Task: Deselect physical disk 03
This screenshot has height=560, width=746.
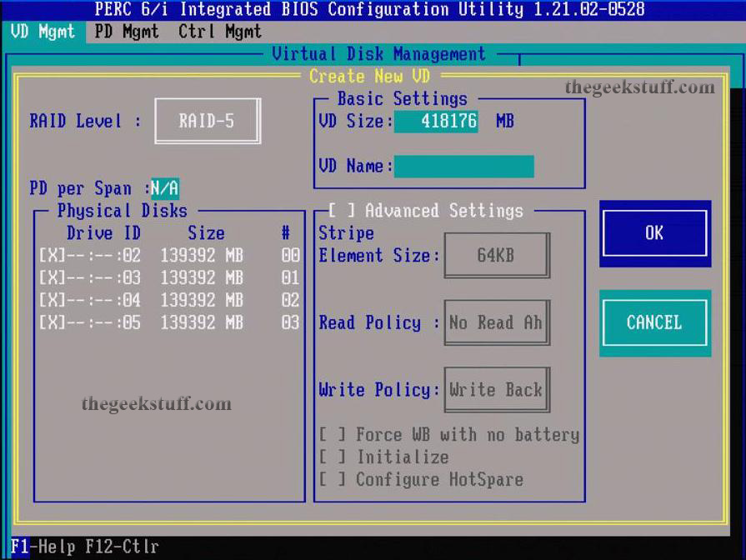Action: [x=52, y=277]
